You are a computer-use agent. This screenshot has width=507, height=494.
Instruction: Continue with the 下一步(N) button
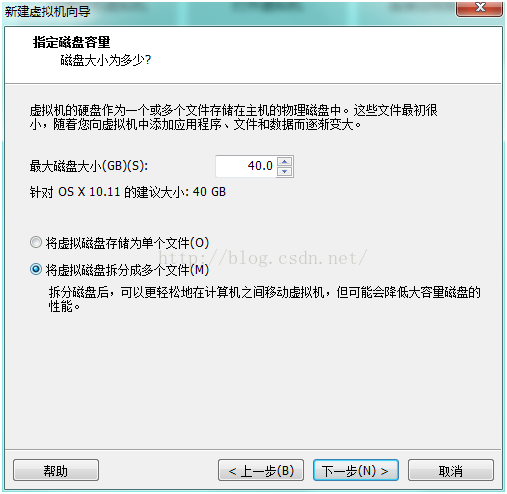coord(356,470)
